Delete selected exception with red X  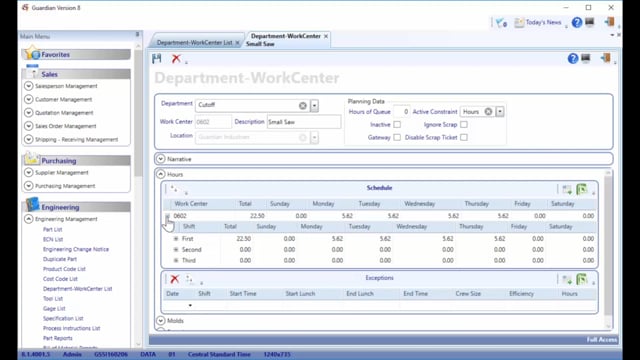175,279
